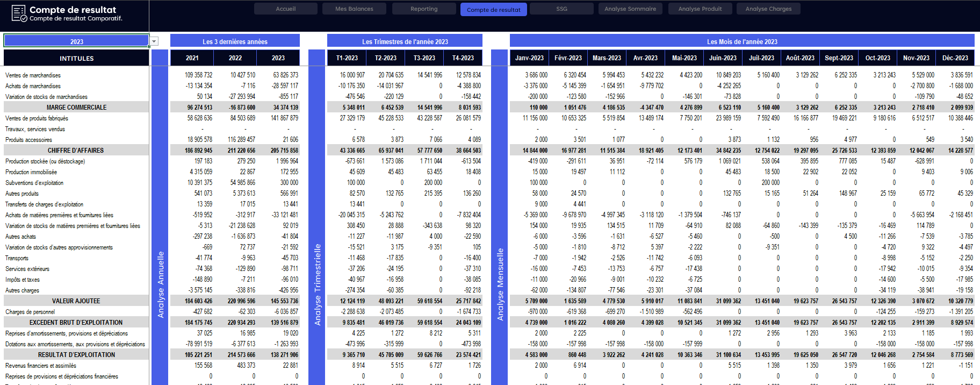
Task: Select the Mars-2023 month header
Action: coord(607,58)
